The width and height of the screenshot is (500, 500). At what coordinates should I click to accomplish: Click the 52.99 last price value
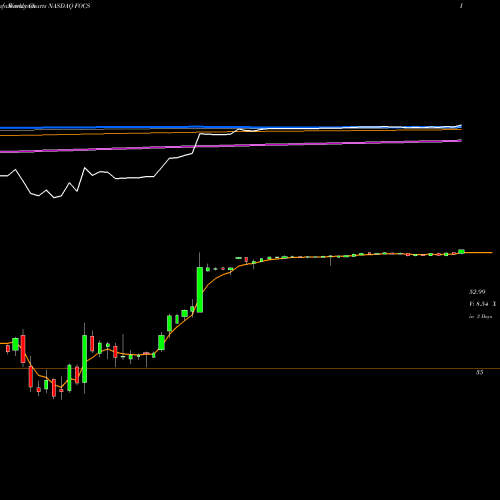(477, 292)
